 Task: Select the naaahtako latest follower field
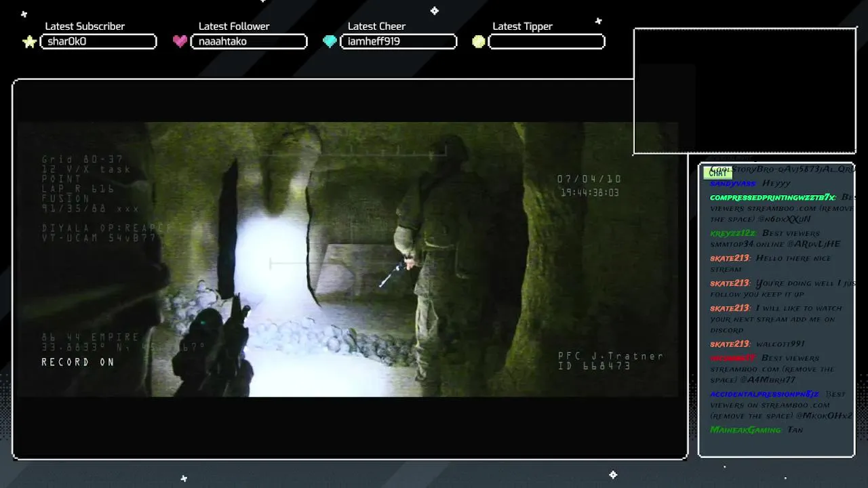click(x=249, y=41)
